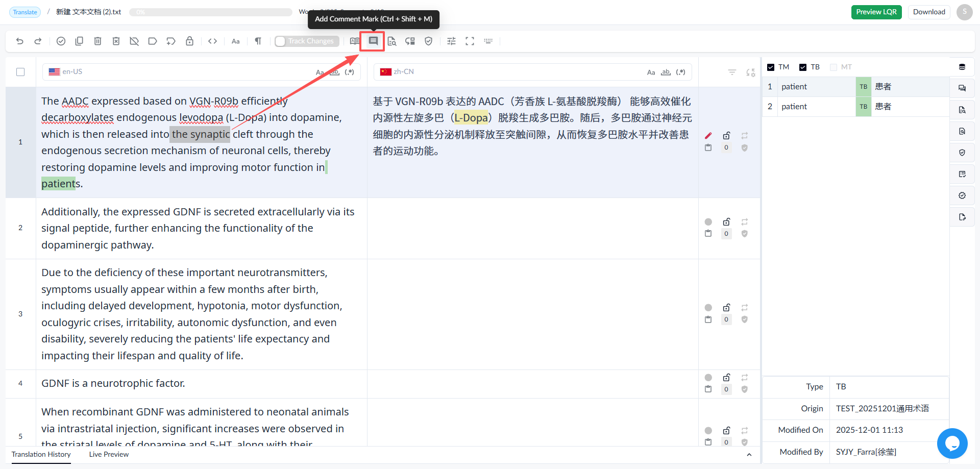Click the checkmark confirm-segment toolbar icon
Image resolution: width=980 pixels, height=469 pixels.
61,41
